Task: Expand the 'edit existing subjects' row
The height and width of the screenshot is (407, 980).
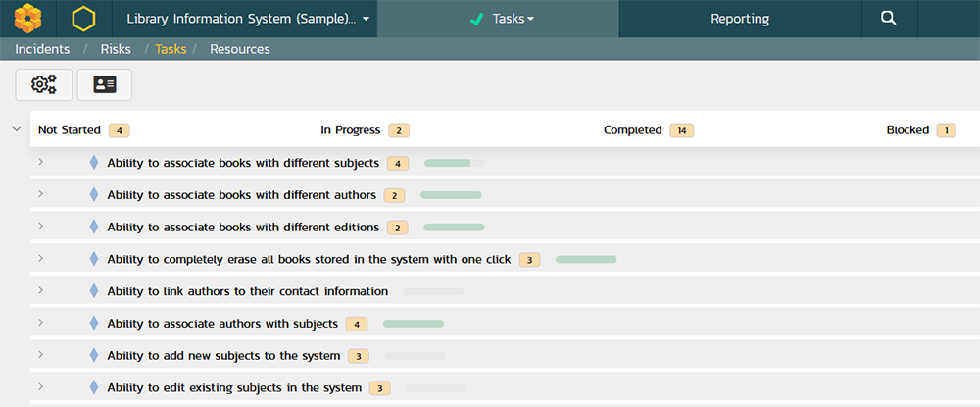Action: pos(40,387)
